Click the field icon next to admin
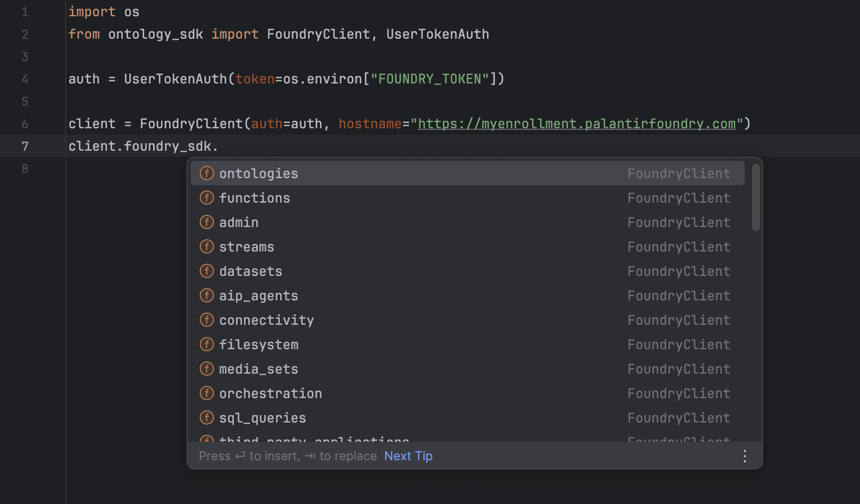Image resolution: width=860 pixels, height=504 pixels. coord(206,222)
